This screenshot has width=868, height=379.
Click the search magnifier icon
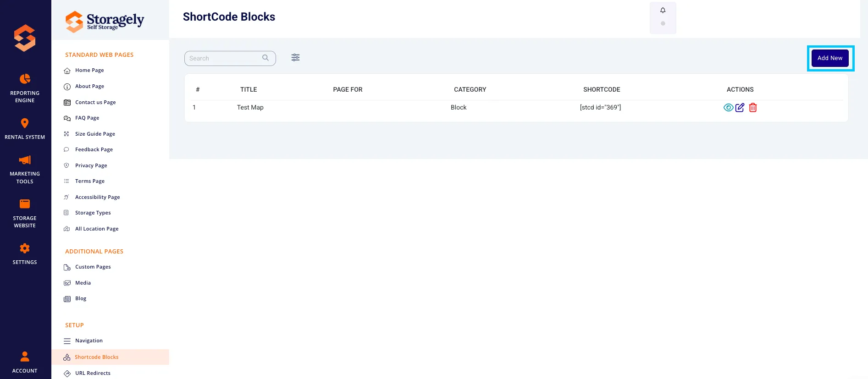tap(265, 58)
